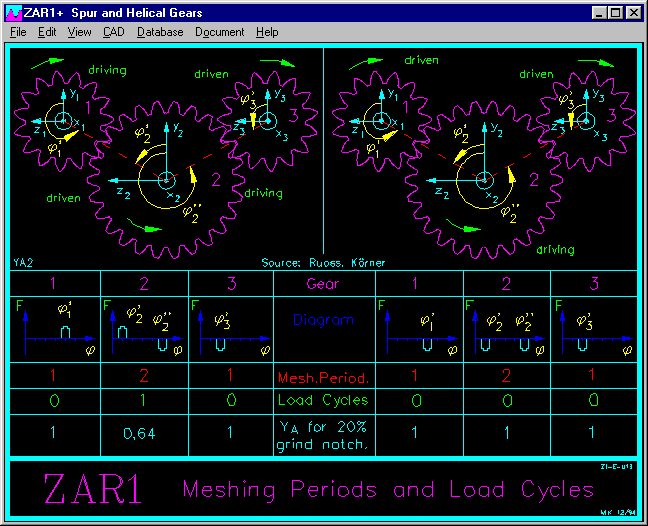Minimize the ZAR1+ window
The width and height of the screenshot is (648, 526).
(600, 13)
